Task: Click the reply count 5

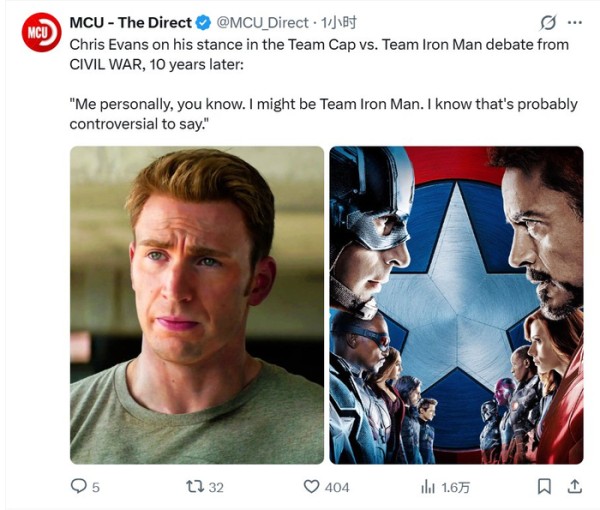Action: click(x=96, y=487)
